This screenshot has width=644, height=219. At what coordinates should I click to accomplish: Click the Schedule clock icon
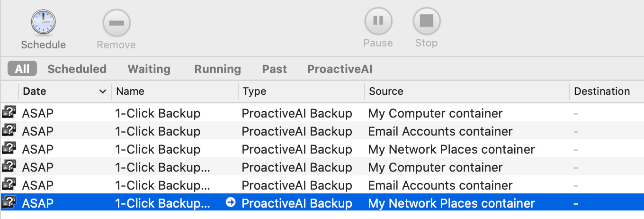point(43,22)
